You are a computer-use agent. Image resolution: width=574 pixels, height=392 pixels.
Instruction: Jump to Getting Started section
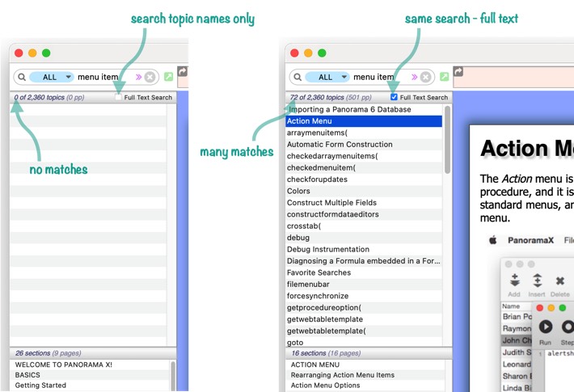click(89, 386)
